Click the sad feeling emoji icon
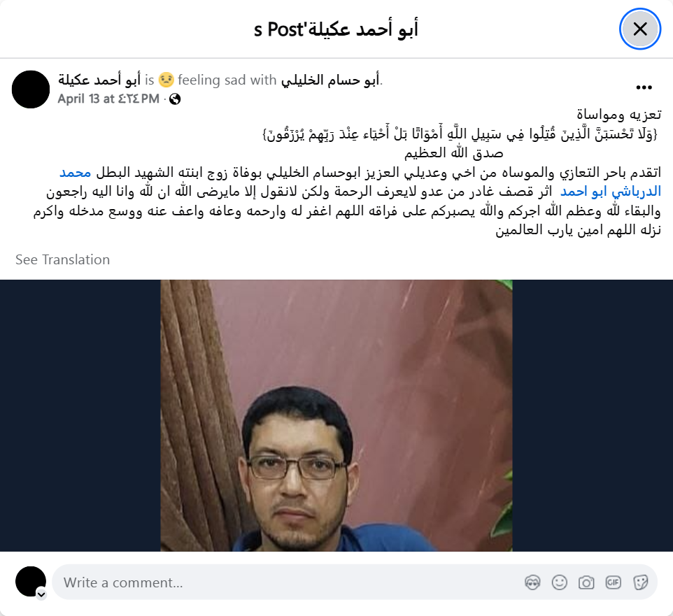 point(166,80)
